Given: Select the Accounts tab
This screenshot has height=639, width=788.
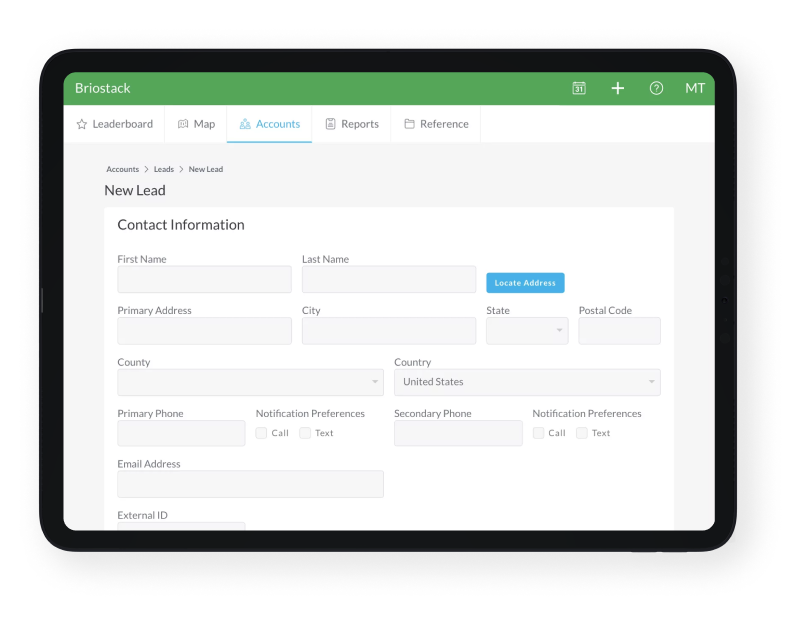Looking at the screenshot, I should point(269,124).
